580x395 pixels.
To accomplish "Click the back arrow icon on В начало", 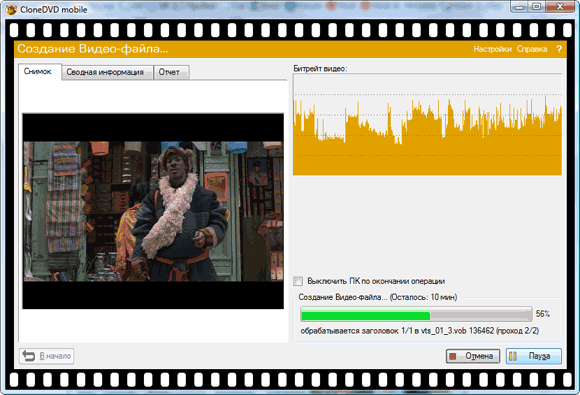I will pos(28,356).
